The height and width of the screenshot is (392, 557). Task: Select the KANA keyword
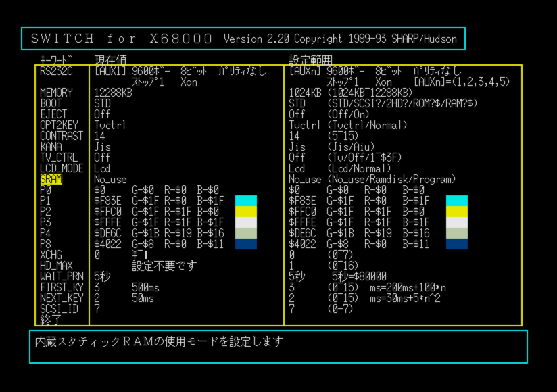coord(51,147)
